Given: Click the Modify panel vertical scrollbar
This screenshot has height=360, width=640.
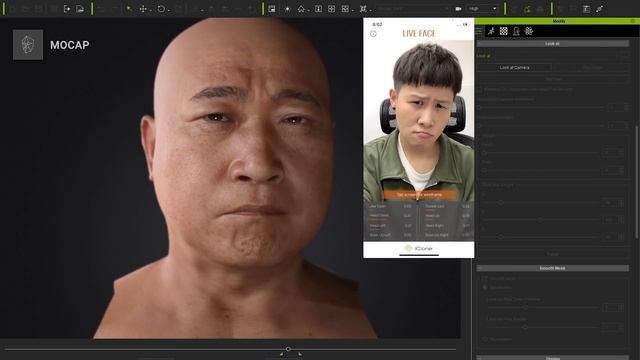Looking at the screenshot, I should coord(636,182).
